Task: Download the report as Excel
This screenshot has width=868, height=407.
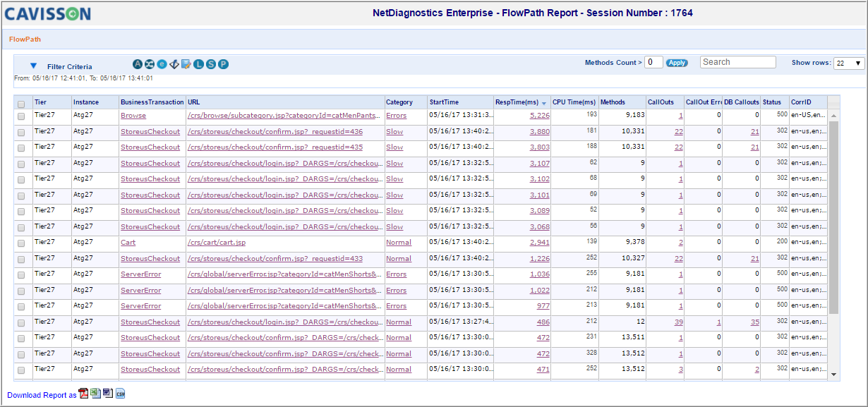Action: click(95, 394)
